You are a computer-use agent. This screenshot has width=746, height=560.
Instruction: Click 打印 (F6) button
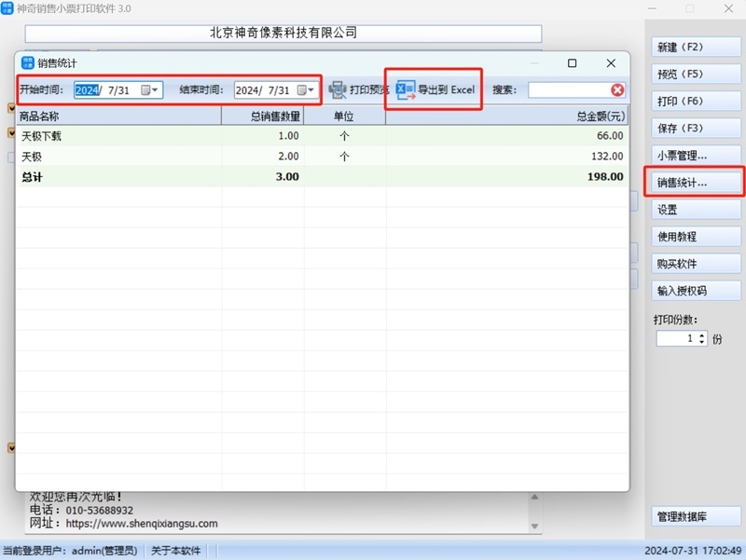pos(696,102)
